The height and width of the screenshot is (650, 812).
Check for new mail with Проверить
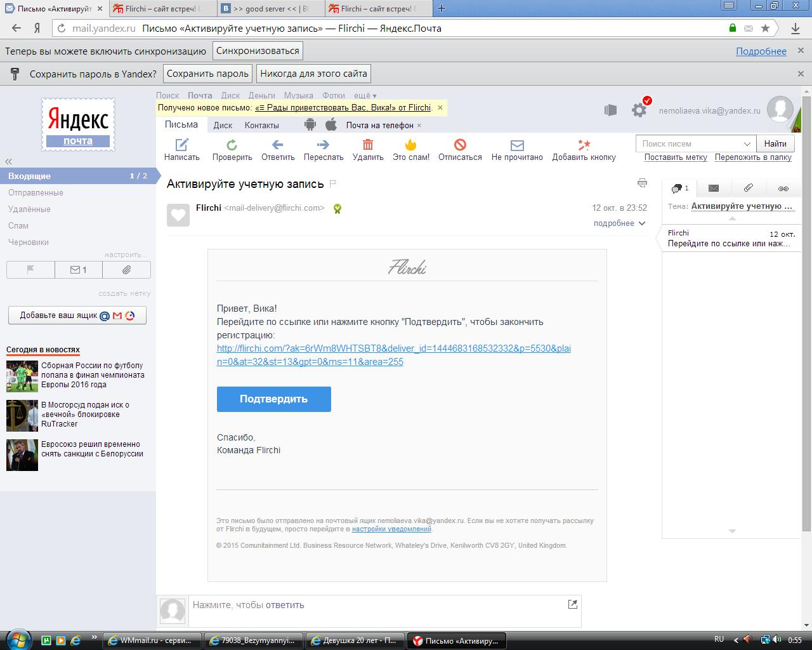(x=232, y=150)
